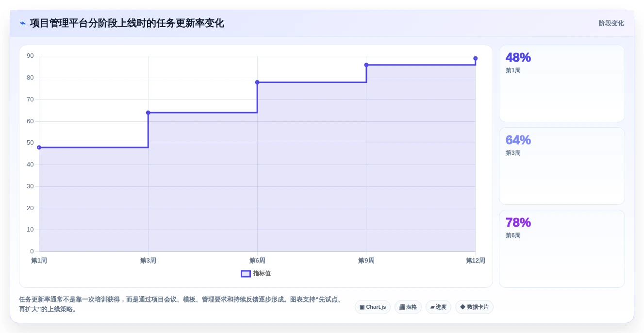Image resolution: width=644 pixels, height=333 pixels.
Task: Click the 第6周 x-axis label
Action: [257, 261]
